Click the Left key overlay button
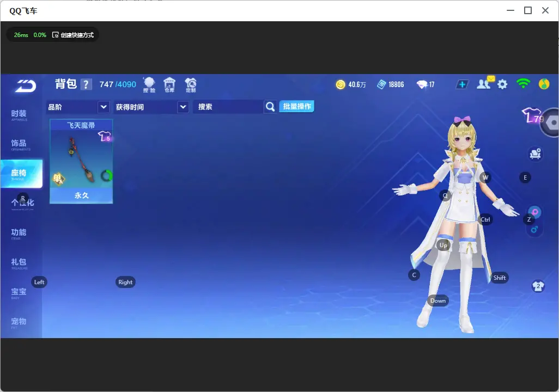The width and height of the screenshot is (559, 392). [x=39, y=282]
